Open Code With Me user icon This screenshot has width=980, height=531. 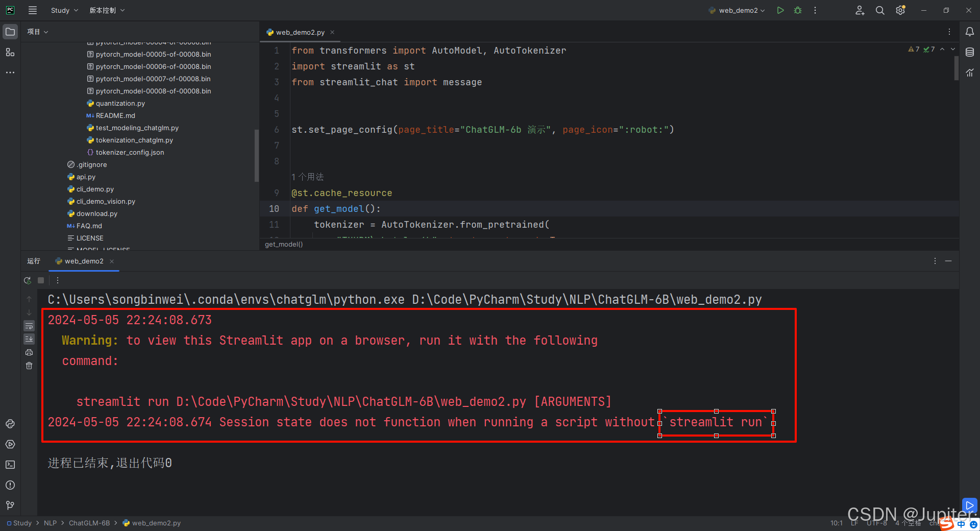[x=860, y=10]
